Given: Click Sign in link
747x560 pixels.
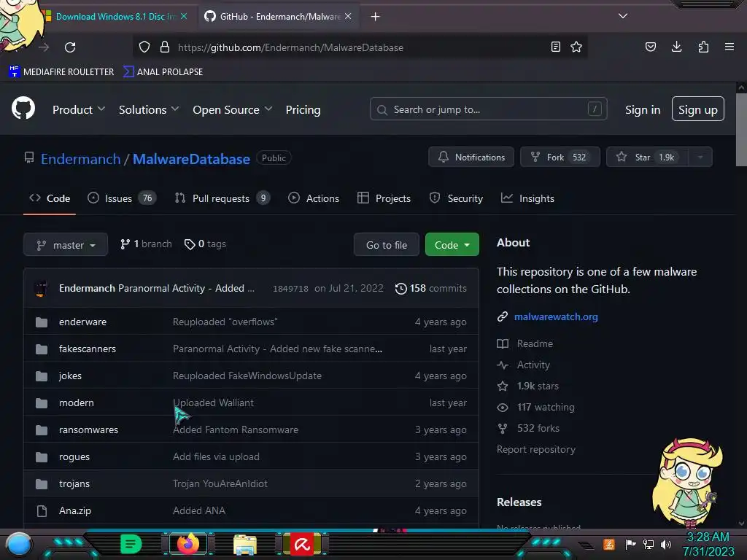Looking at the screenshot, I should click(643, 109).
